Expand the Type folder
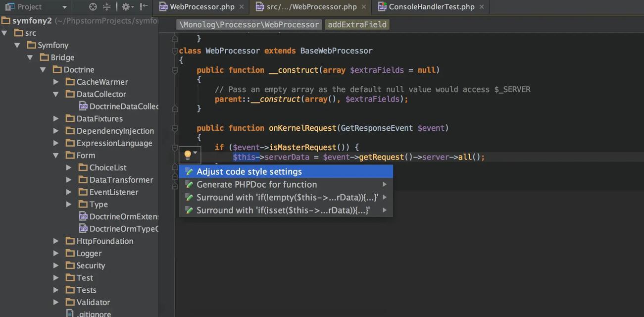The image size is (644, 317). 69,204
